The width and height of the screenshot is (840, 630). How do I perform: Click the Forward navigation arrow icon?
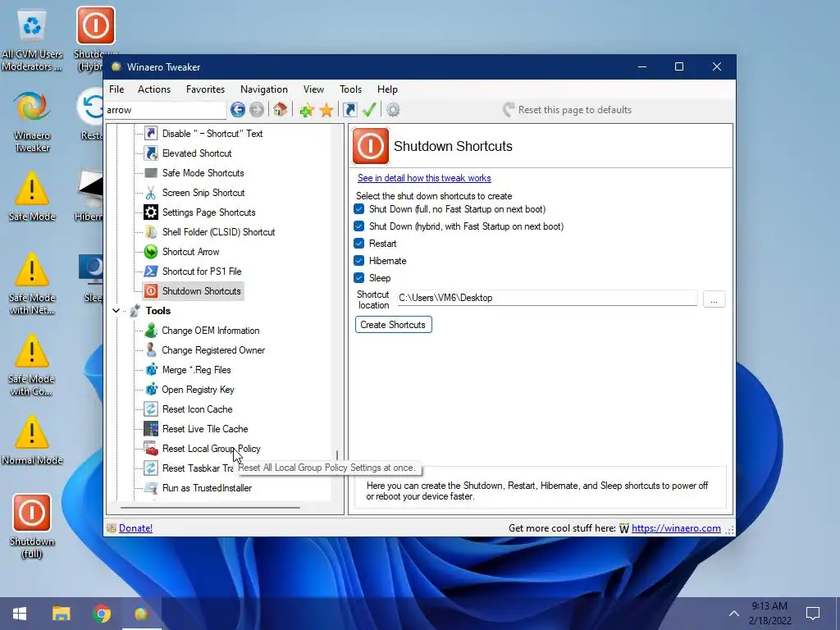pyautogui.click(x=257, y=110)
